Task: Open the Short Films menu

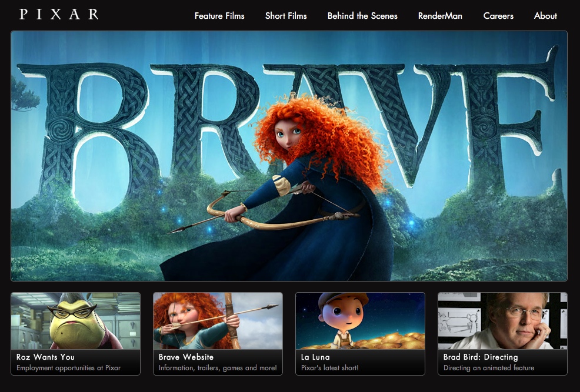Action: pyautogui.click(x=286, y=16)
